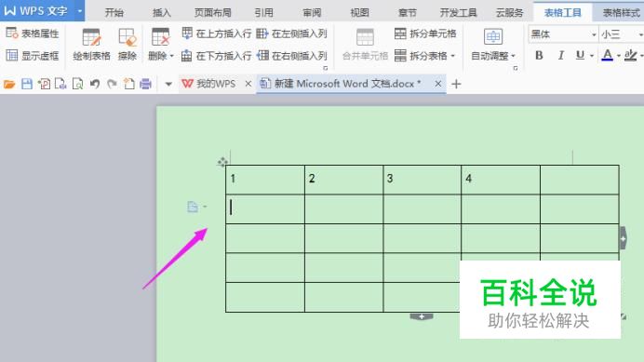The image size is (644, 362).
Task: Click the Print Preview icon
Action: click(x=77, y=85)
